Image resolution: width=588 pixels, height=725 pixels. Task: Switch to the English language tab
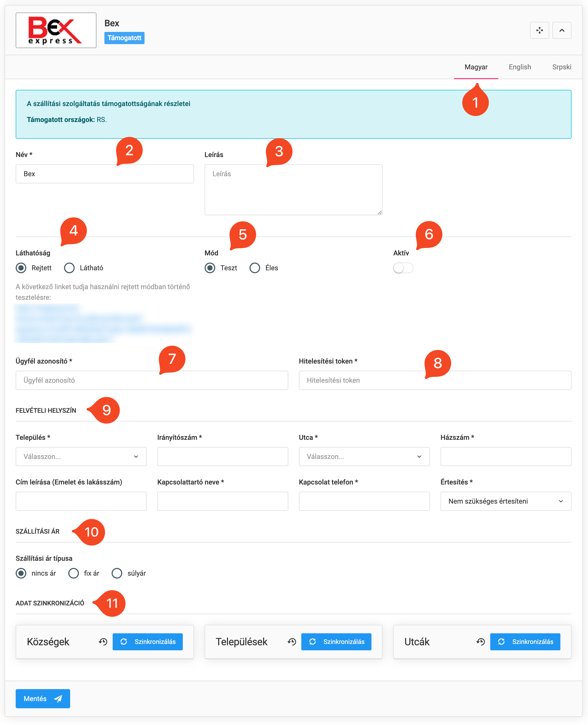pos(519,67)
